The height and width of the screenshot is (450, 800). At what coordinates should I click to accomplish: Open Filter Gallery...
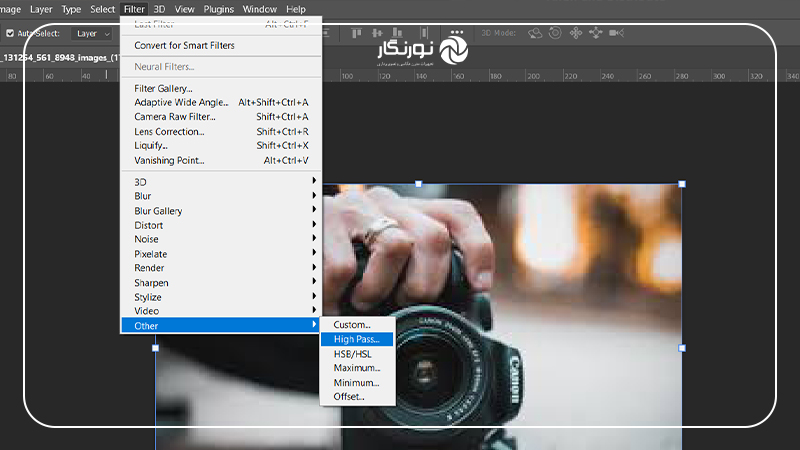(x=221, y=88)
